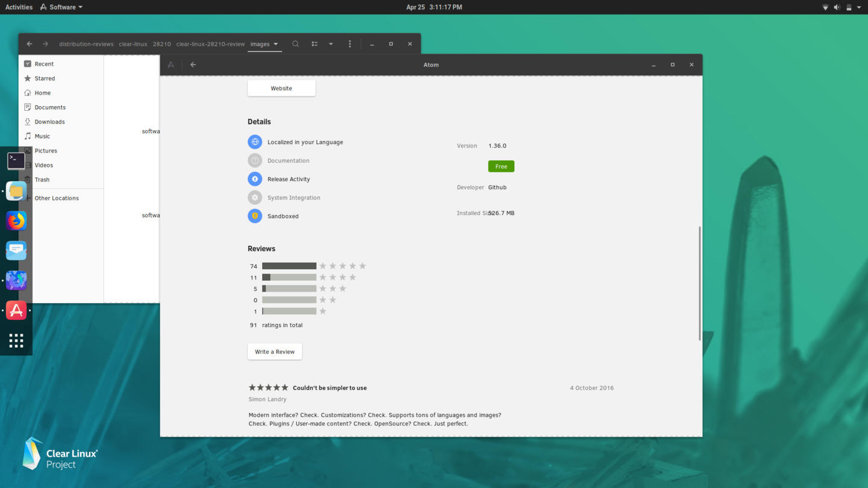Click the five-star rating bar showing 74
The height and width of the screenshot is (488, 868).
289,266
